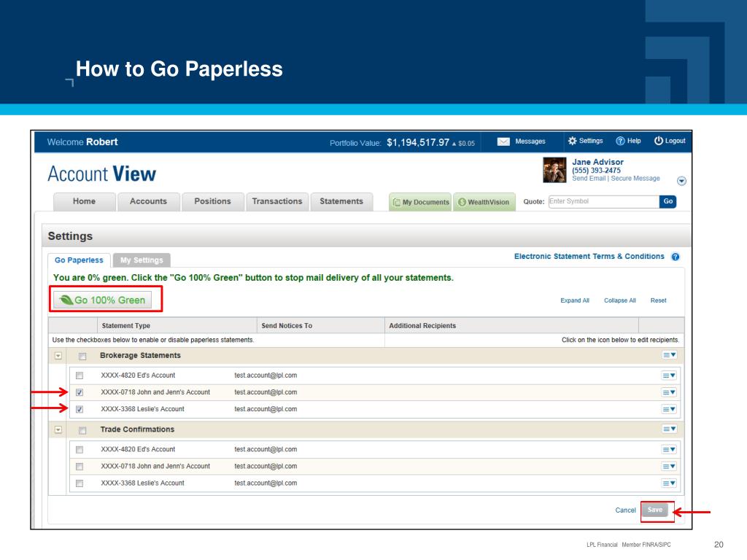Click the Go 100% Green button
Screen dimensions: 747x560
[x=102, y=300]
